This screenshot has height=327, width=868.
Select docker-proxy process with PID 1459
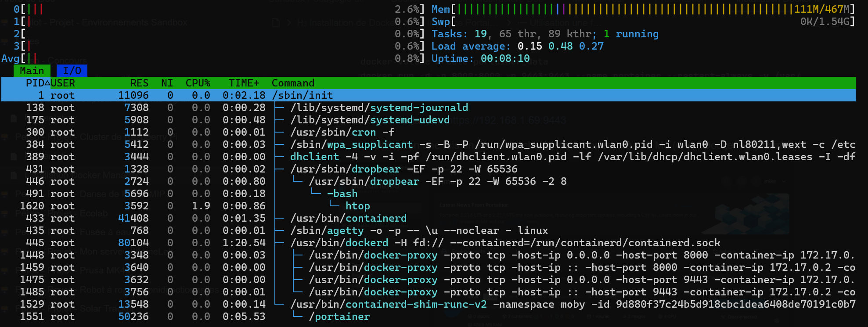pyautogui.click(x=429, y=267)
